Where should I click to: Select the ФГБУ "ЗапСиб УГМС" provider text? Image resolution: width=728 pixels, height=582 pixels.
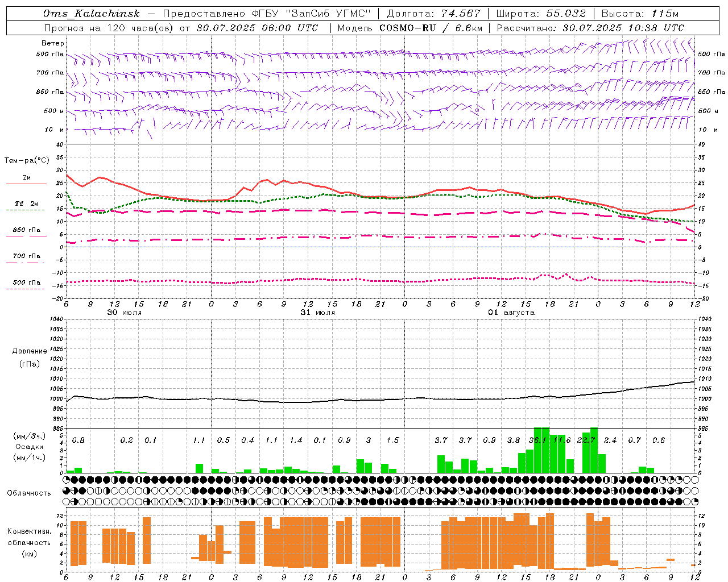(x=311, y=14)
